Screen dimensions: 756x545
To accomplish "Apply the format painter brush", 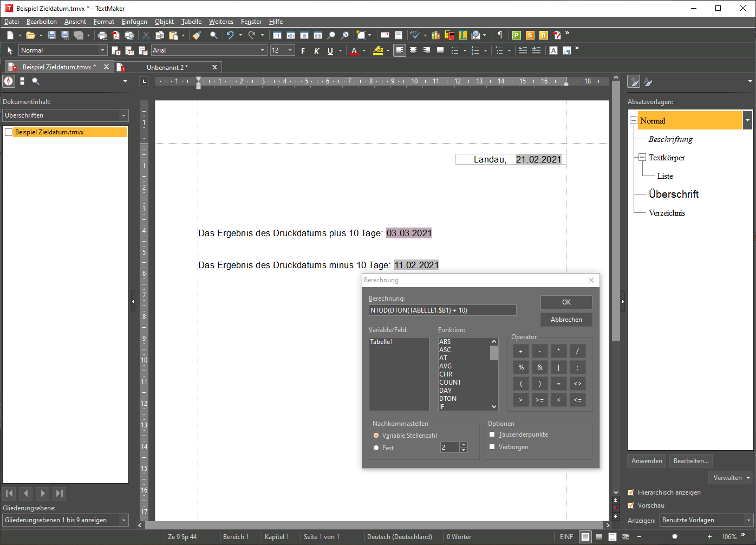I will pyautogui.click(x=197, y=35).
